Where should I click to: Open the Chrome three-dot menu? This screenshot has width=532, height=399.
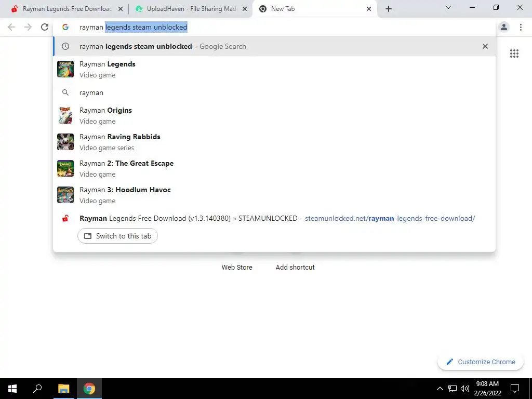click(521, 27)
